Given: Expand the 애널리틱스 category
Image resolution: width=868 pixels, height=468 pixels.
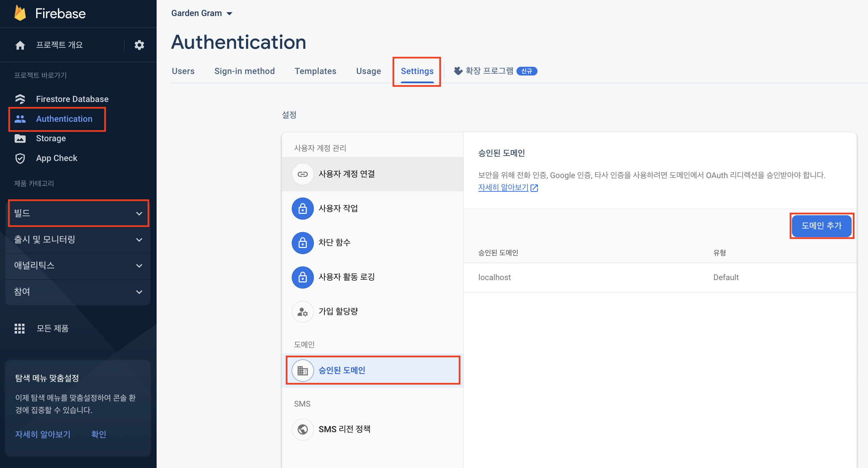Looking at the screenshot, I should [x=78, y=265].
